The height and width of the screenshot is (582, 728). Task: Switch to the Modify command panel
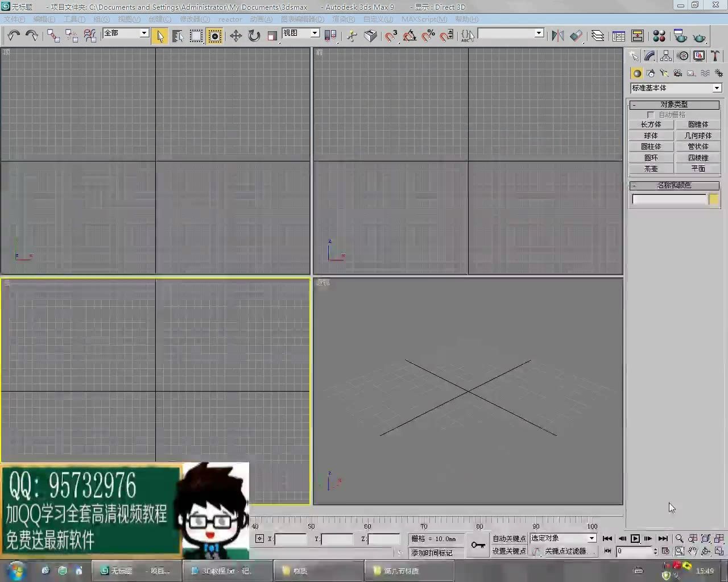(650, 56)
